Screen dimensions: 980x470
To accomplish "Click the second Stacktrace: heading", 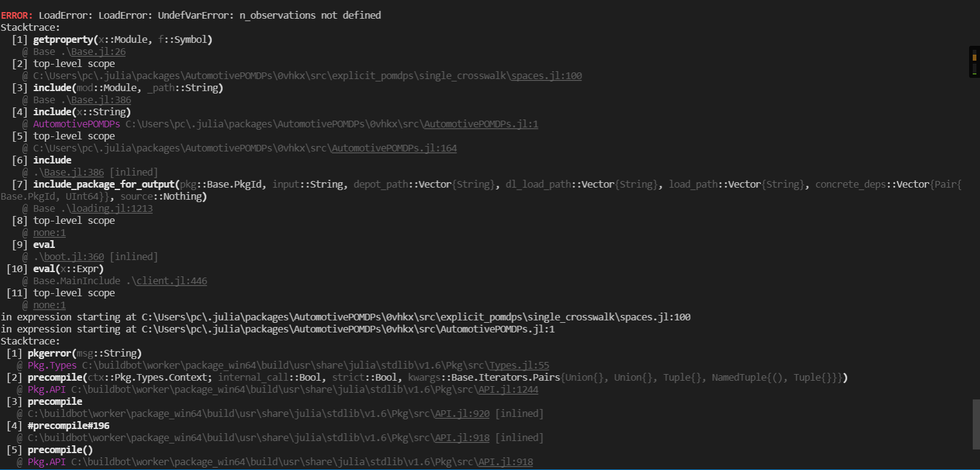I will [x=30, y=341].
